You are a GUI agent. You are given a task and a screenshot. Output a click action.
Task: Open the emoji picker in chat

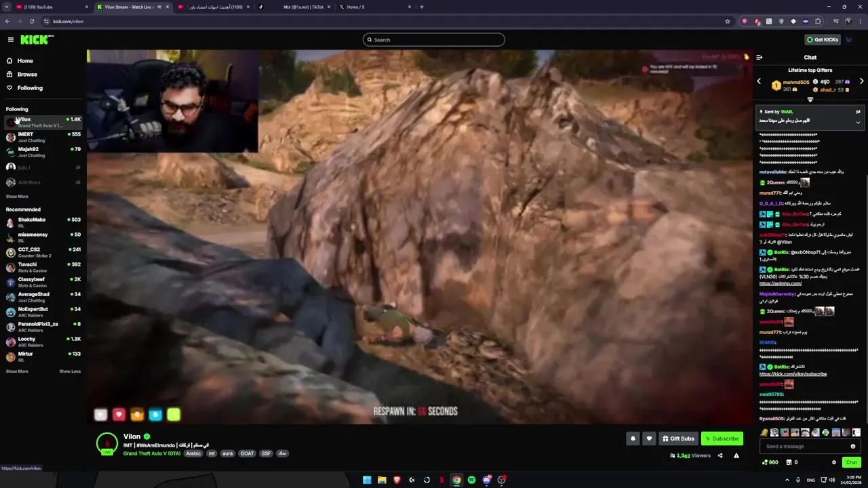[853, 447]
